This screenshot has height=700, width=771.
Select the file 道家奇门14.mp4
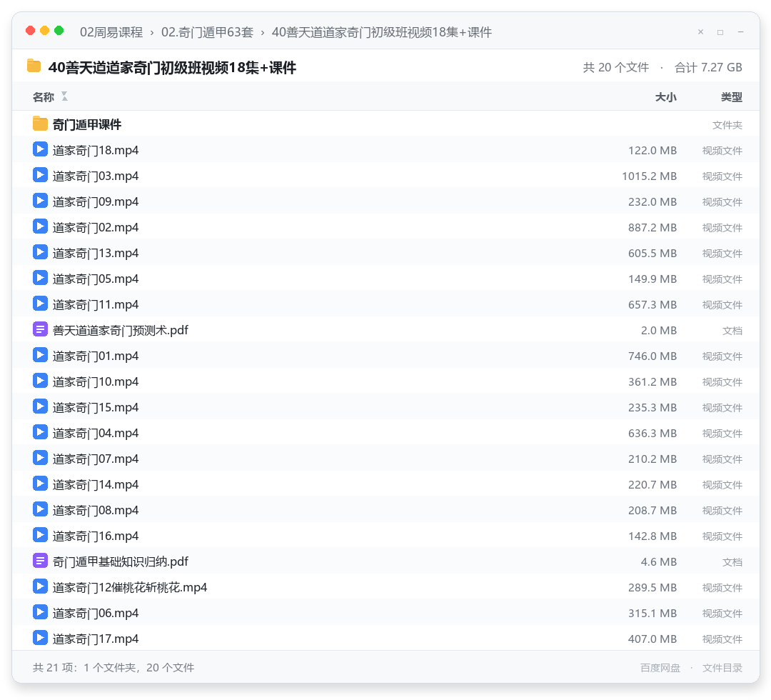coord(96,485)
